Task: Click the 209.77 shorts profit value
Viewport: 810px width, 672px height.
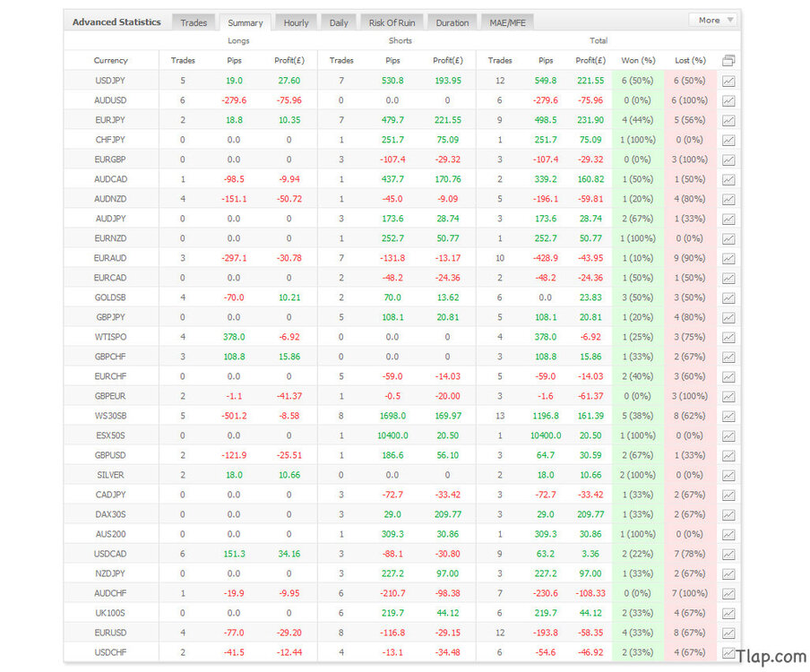Action: click(x=447, y=514)
